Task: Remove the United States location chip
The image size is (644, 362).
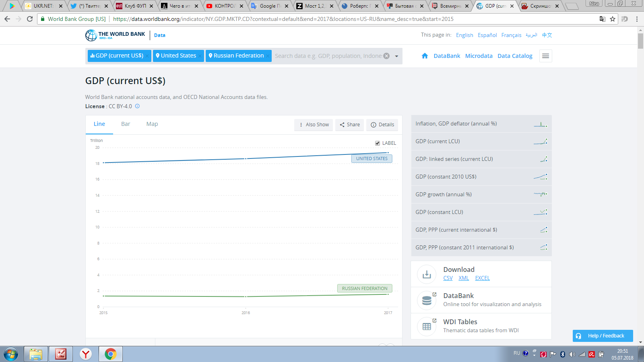Action: [200, 56]
